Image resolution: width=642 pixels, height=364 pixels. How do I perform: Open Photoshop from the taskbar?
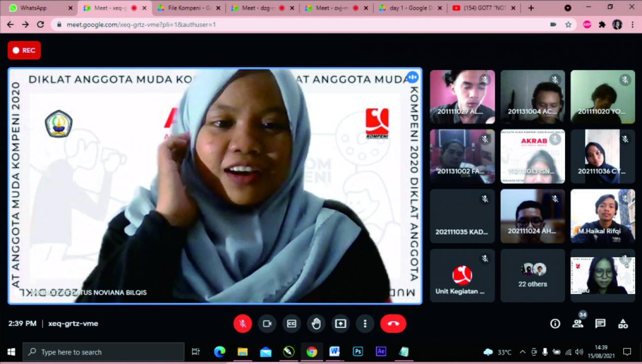pos(358,352)
